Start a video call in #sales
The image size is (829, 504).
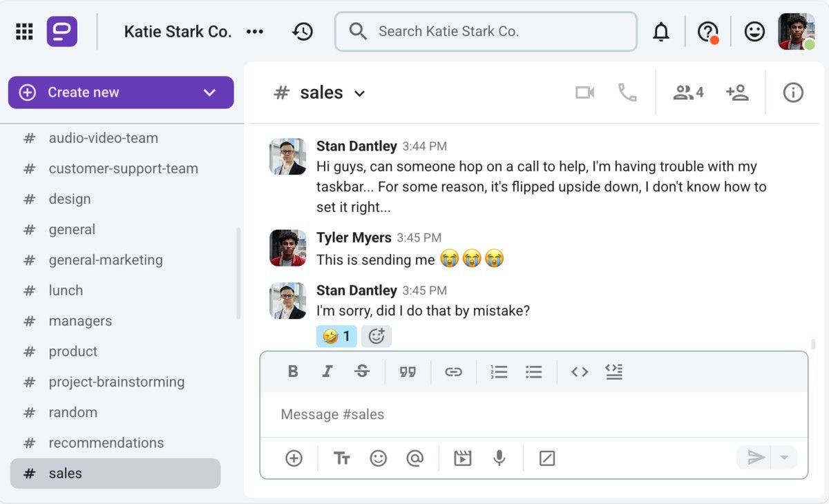click(584, 92)
